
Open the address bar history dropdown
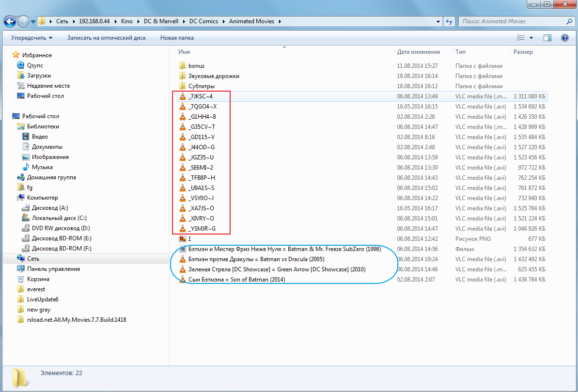pos(438,21)
